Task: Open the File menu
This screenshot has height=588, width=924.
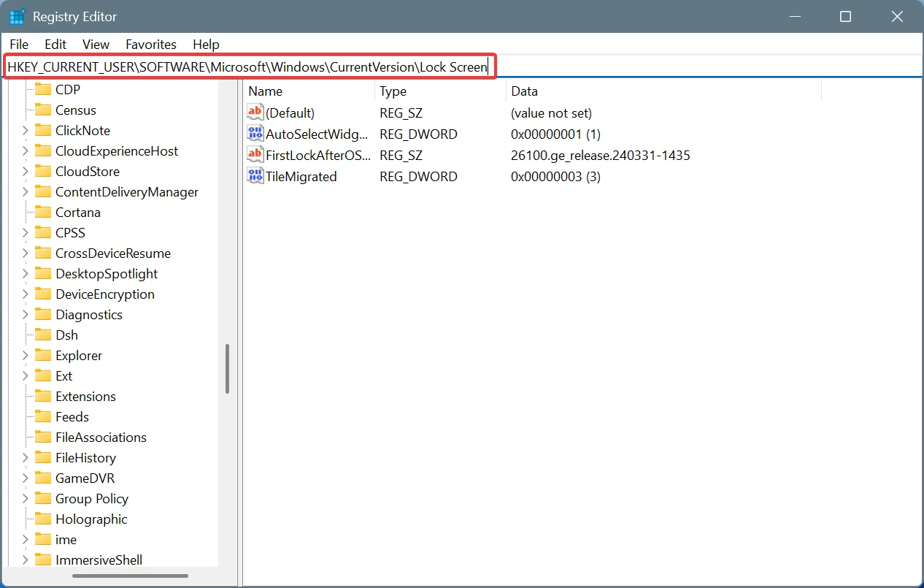Action: pos(19,45)
